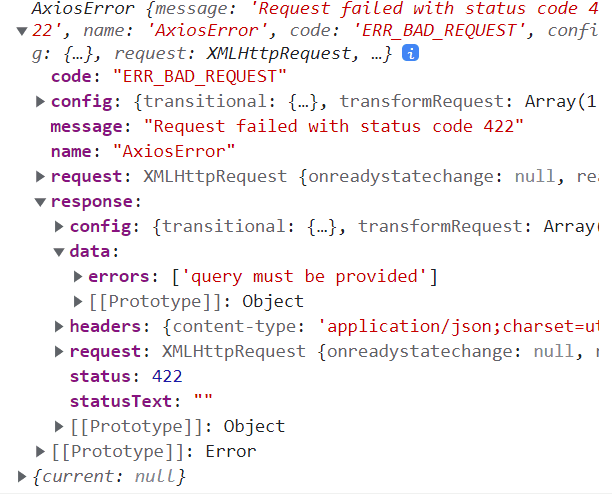Collapse the data object
The image size is (612, 495).
[x=59, y=252]
